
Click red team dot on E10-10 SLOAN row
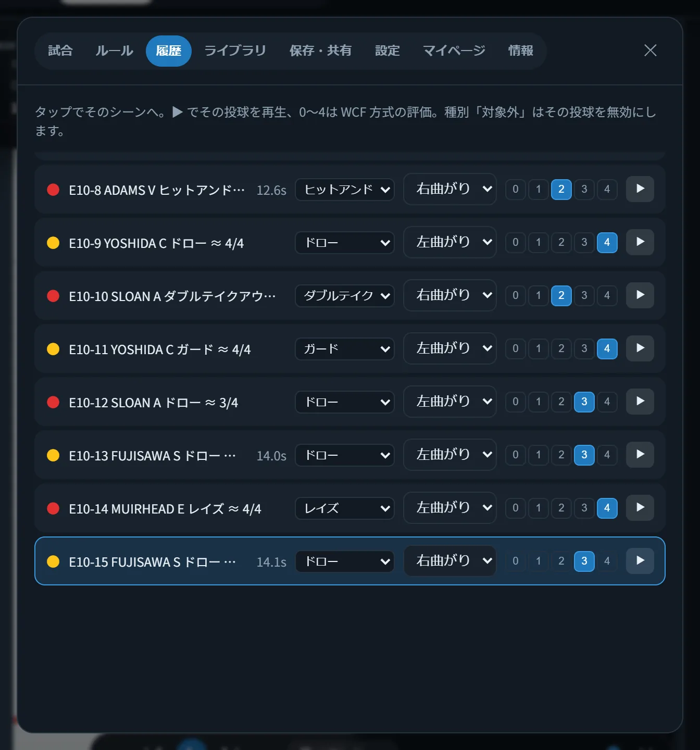coord(53,296)
